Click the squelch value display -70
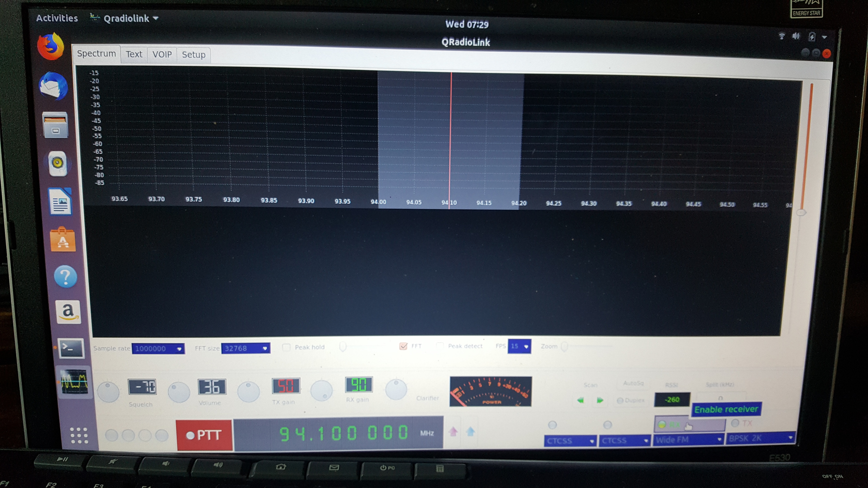 pos(143,387)
